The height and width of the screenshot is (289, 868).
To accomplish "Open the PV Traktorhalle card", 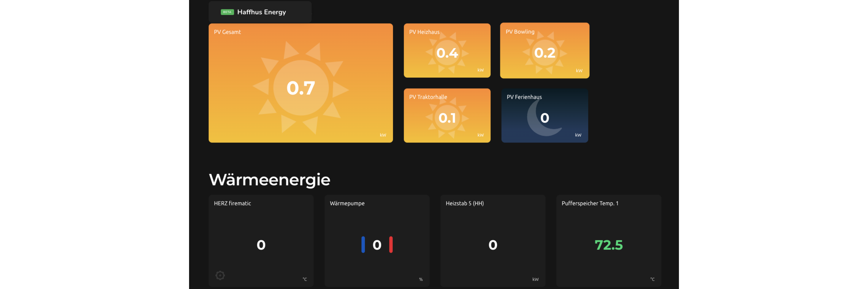I will [447, 116].
